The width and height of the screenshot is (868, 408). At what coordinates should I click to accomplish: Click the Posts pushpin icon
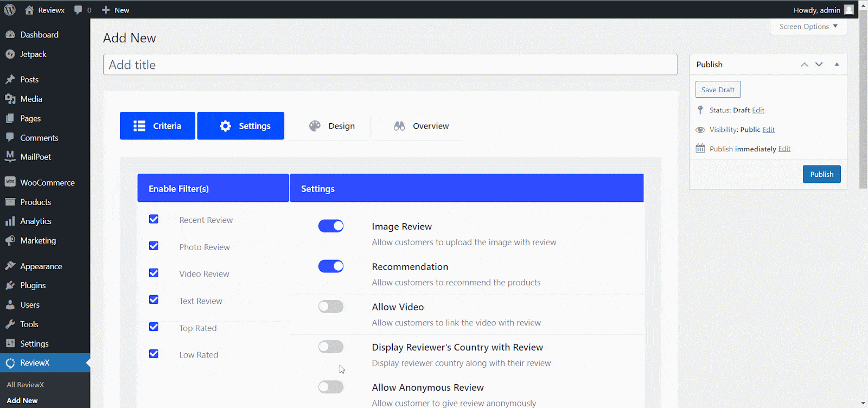point(10,79)
